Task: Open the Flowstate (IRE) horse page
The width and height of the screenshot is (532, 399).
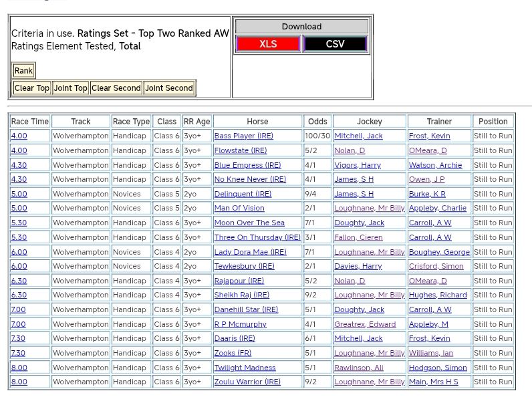Action: coord(240,150)
